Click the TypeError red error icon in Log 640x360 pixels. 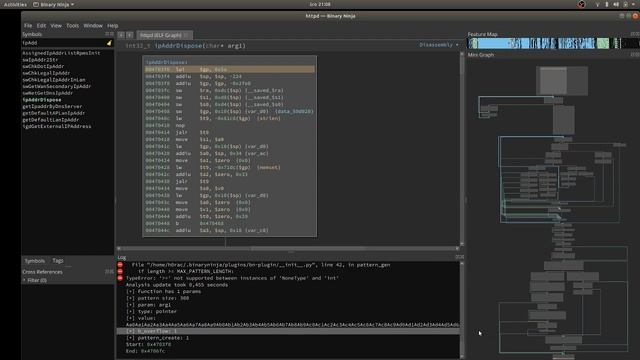coord(120,278)
